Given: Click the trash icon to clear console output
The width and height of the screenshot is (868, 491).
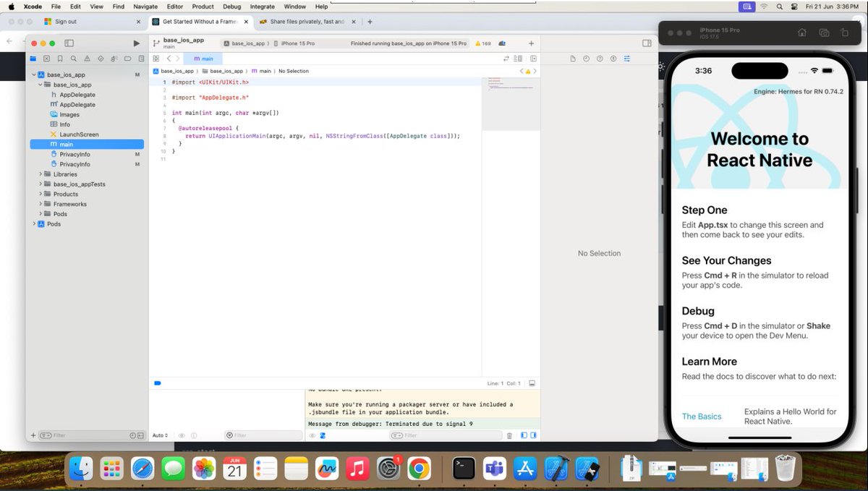Looking at the screenshot, I should click(x=509, y=435).
